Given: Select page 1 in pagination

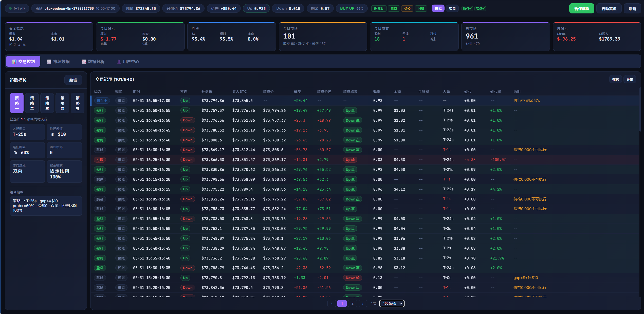Looking at the screenshot, I should point(342,303).
